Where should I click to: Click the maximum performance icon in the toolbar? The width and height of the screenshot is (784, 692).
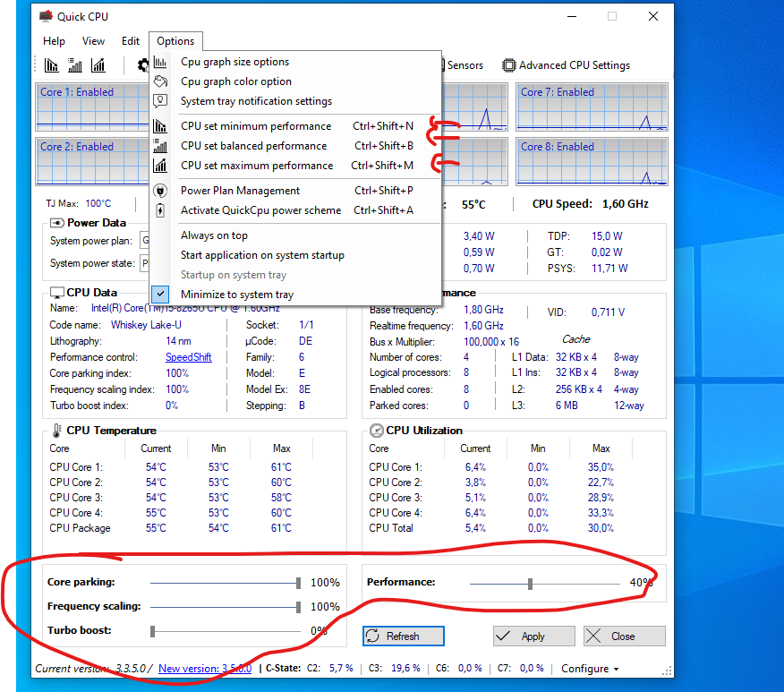(x=98, y=65)
